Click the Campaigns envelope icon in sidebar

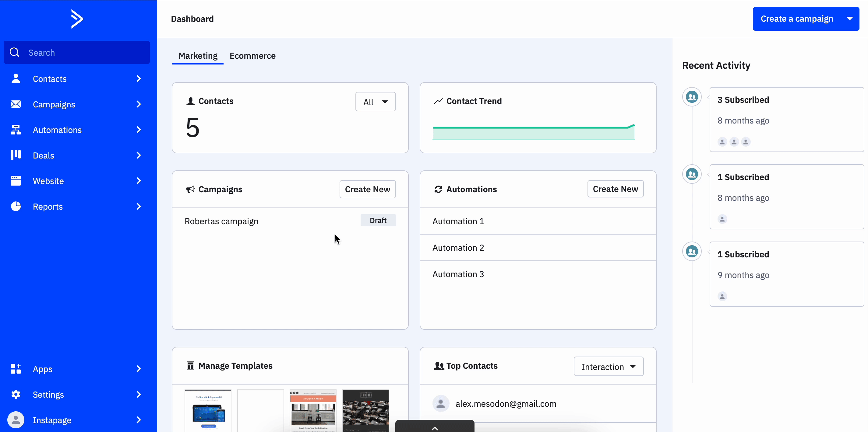point(16,104)
